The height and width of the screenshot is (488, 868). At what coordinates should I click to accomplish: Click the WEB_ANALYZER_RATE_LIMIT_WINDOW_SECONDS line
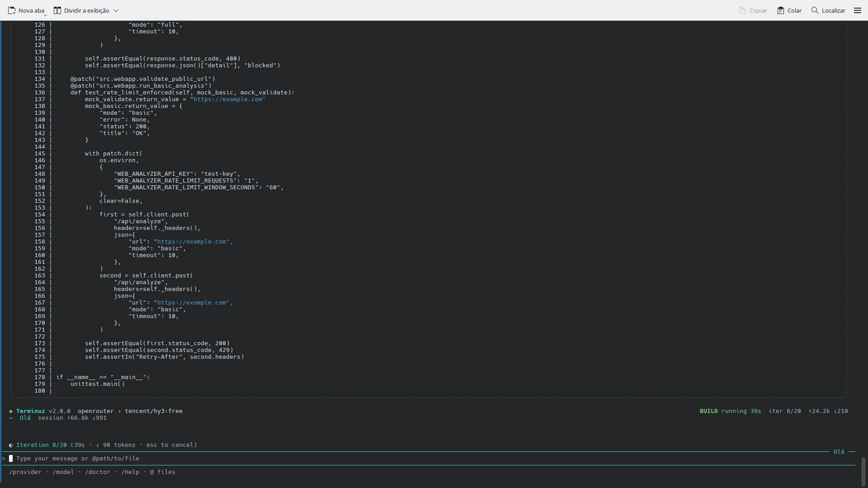click(199, 187)
